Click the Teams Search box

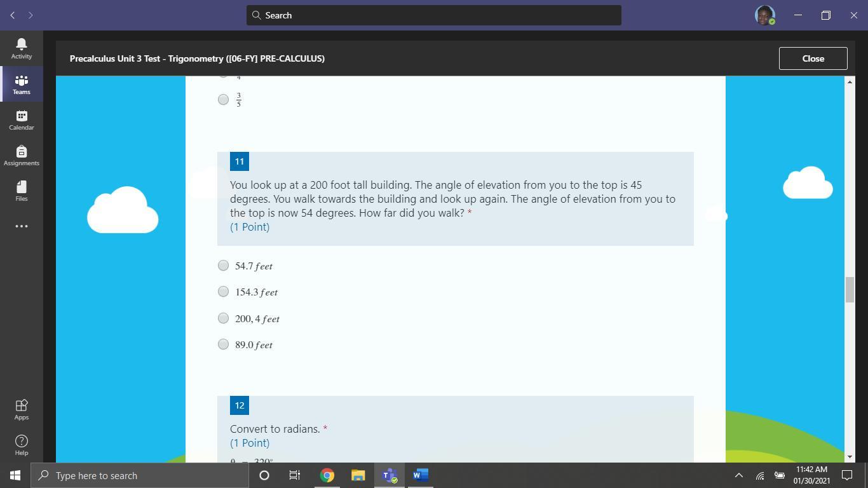pos(434,15)
